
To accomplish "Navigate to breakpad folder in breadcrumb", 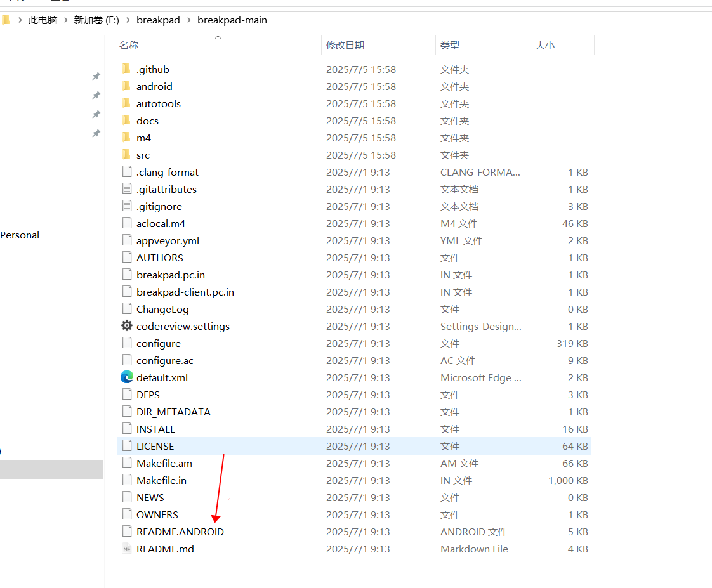I will tap(158, 20).
